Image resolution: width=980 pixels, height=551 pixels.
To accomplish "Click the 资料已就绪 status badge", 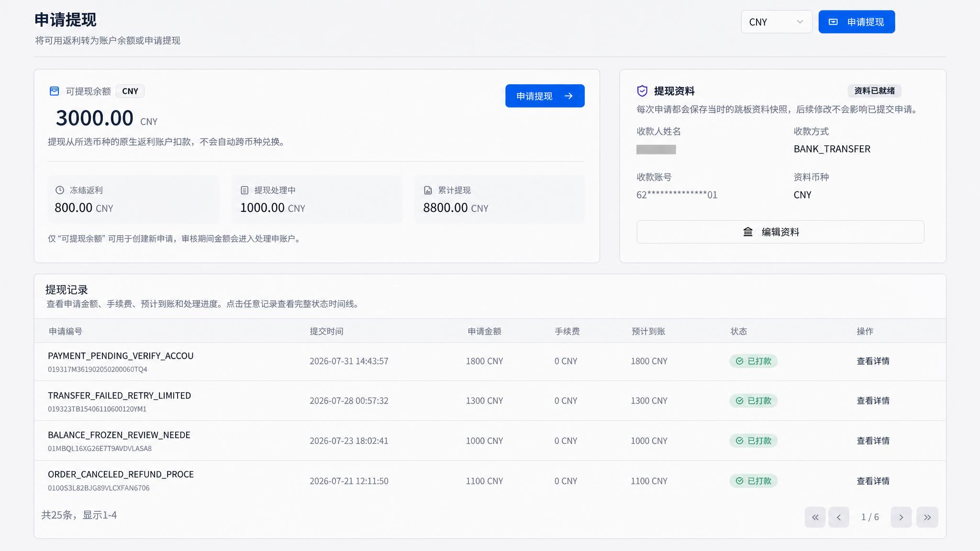I will click(x=874, y=91).
